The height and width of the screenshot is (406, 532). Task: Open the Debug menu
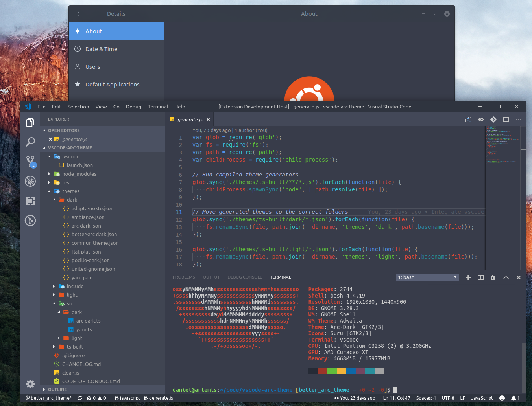(x=133, y=107)
